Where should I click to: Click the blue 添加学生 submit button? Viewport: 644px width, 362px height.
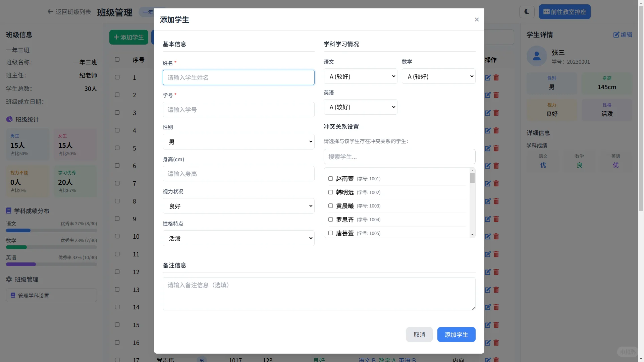[x=456, y=335]
